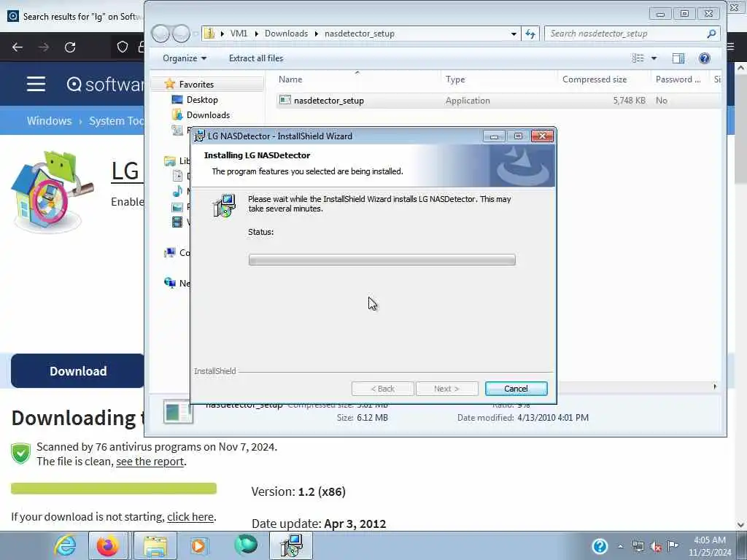Image resolution: width=747 pixels, height=560 pixels.
Task: Click the installer taskbar icon
Action: [x=291, y=545]
